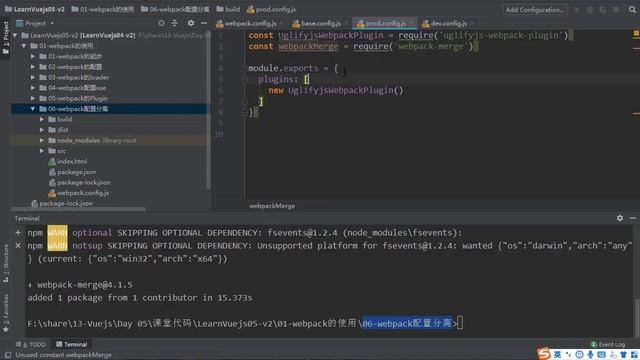Click Sogou soft keyboard icon

pyautogui.click(x=601, y=354)
